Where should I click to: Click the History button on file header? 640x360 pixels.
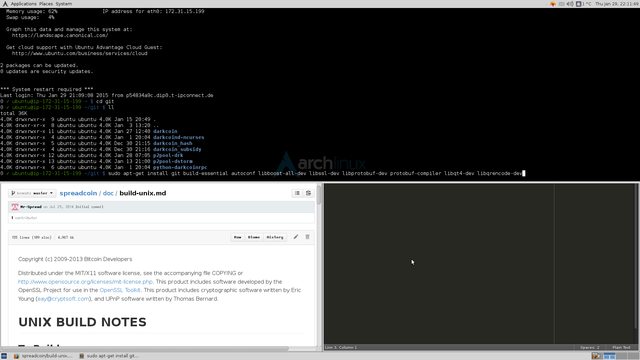[x=275, y=237]
